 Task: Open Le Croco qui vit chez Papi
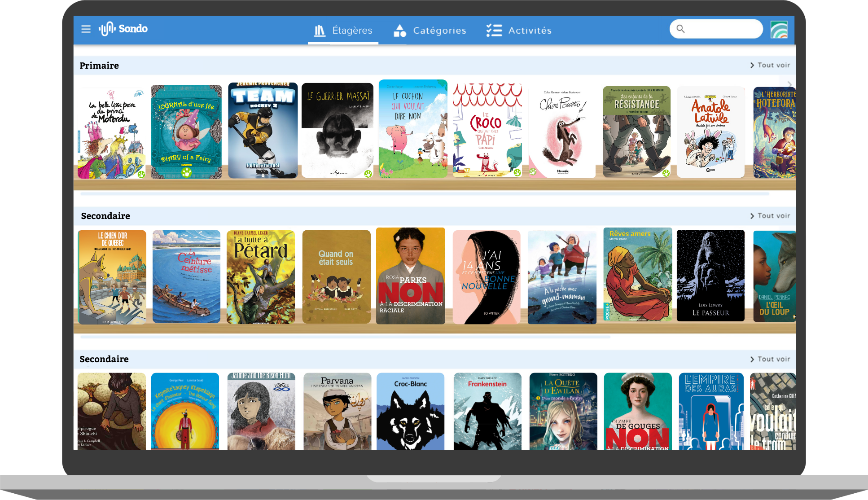[487, 130]
